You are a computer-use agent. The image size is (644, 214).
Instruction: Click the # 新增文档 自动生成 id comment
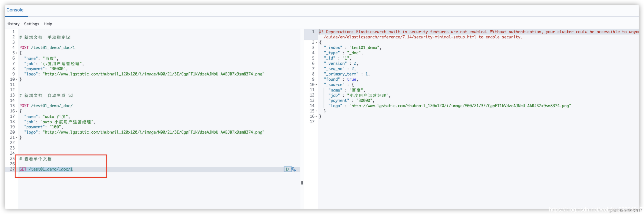pos(46,95)
